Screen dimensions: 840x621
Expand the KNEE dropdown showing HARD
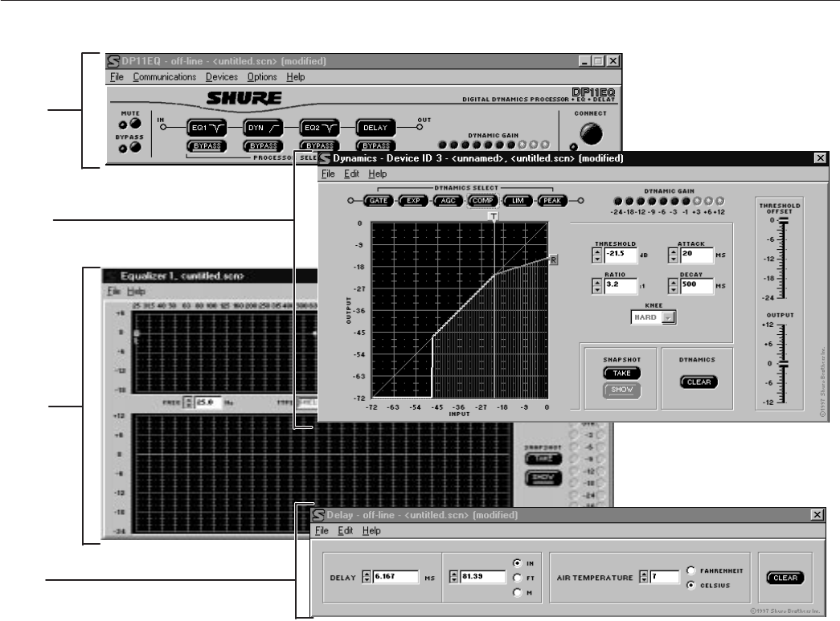668,317
